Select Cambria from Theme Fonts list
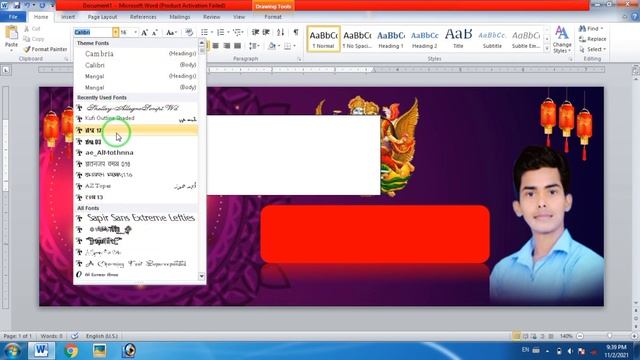Screen dimensions: 640x360 (136, 53)
